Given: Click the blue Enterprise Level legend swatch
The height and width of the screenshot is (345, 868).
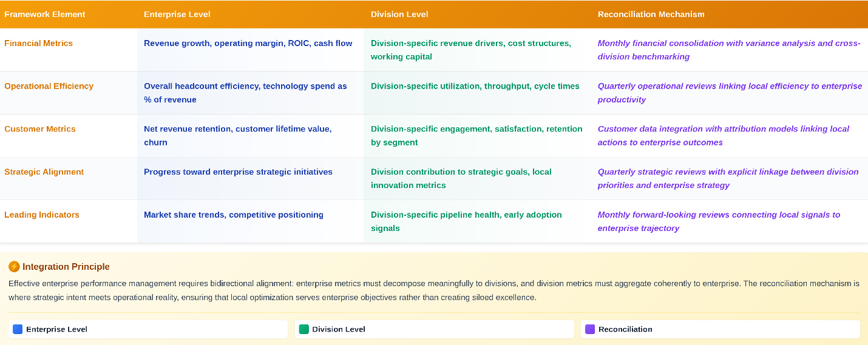Looking at the screenshot, I should tap(18, 329).
